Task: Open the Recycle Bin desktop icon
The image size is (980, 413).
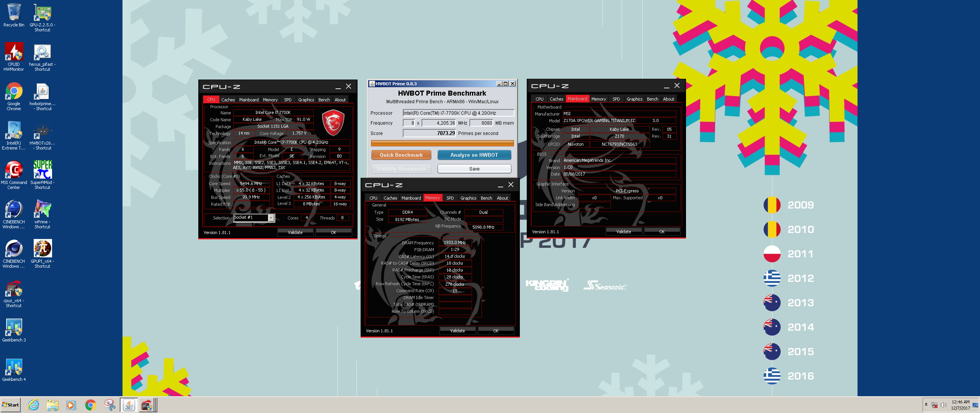Action: tap(14, 15)
